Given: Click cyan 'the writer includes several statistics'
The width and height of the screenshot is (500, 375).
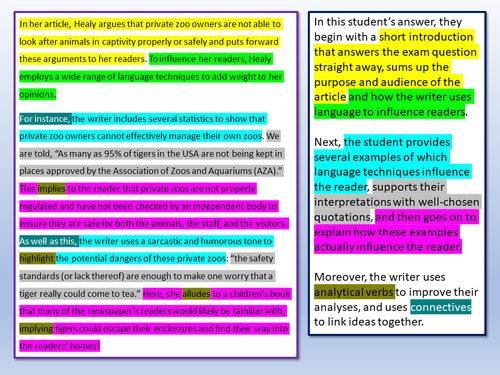Looking at the screenshot, I should coord(169,119).
